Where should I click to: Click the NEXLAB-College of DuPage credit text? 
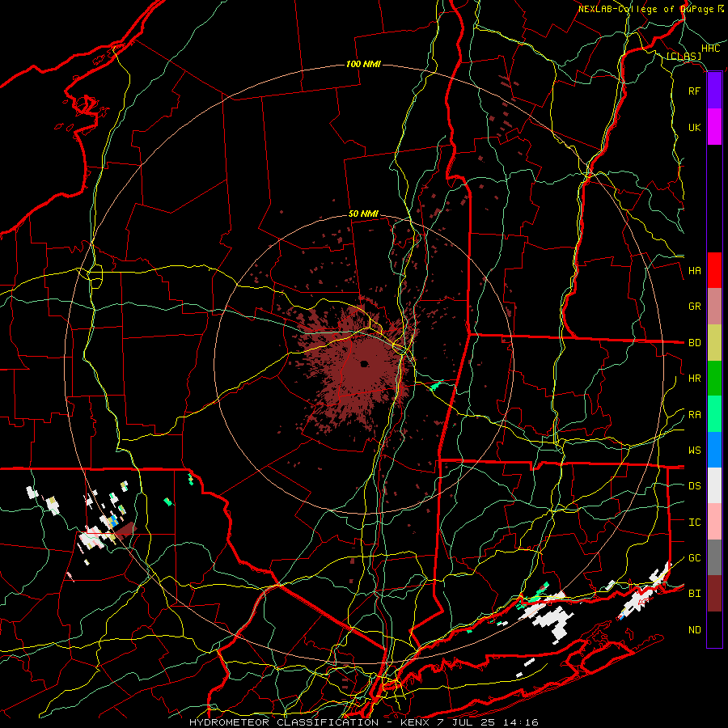click(x=650, y=9)
